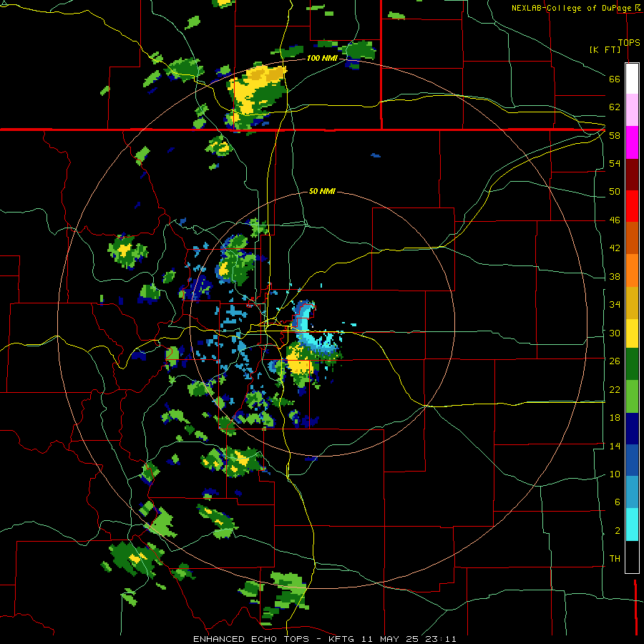This screenshot has height=644, width=644.
Task: Click the bright red legend color band
Action: pos(632,206)
